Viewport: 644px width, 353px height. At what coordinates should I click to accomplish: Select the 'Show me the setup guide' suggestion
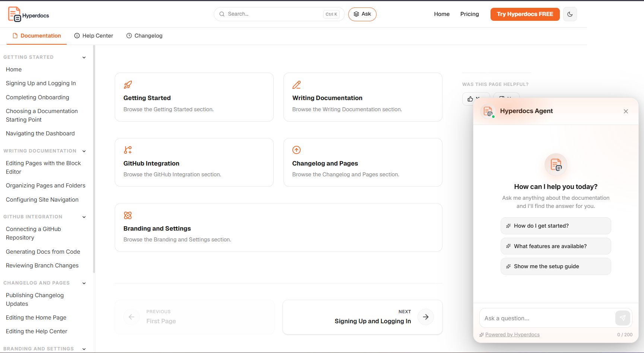[x=556, y=266]
